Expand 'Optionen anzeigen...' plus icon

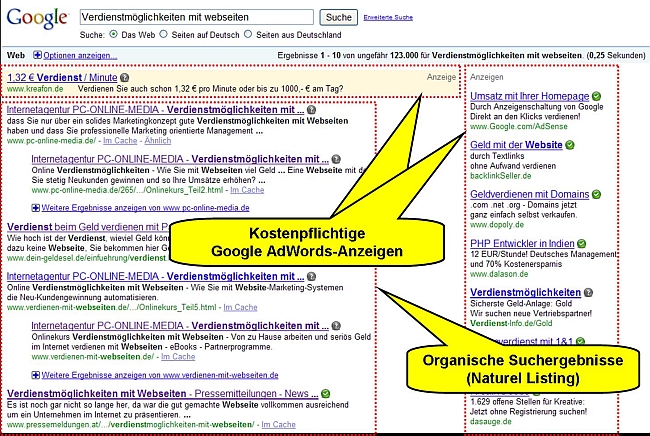point(37,55)
